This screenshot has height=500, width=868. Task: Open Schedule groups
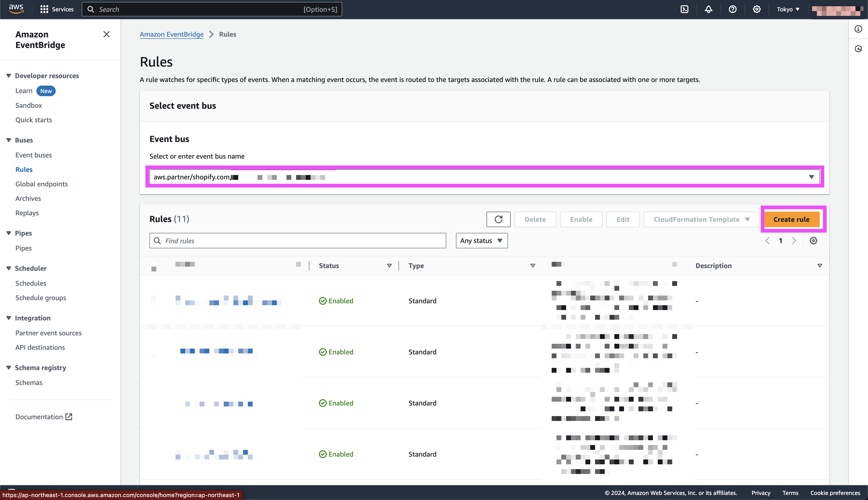point(41,298)
